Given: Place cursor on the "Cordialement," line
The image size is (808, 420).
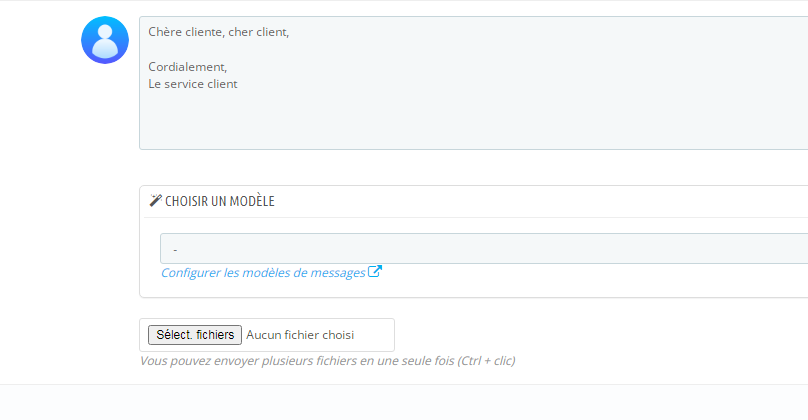Looking at the screenshot, I should tap(188, 67).
